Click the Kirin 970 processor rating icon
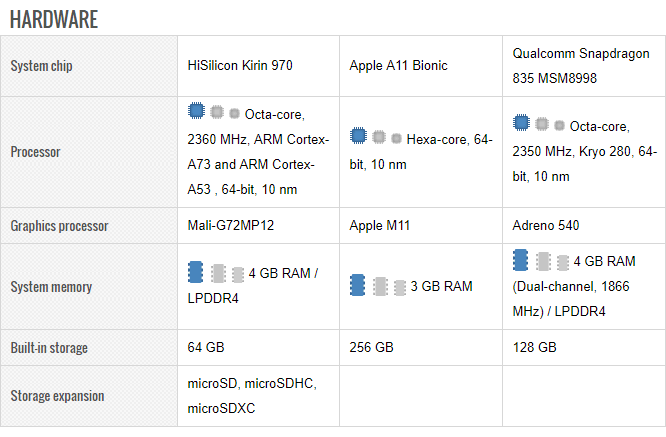This screenshot has height=437, width=666. click(214, 113)
